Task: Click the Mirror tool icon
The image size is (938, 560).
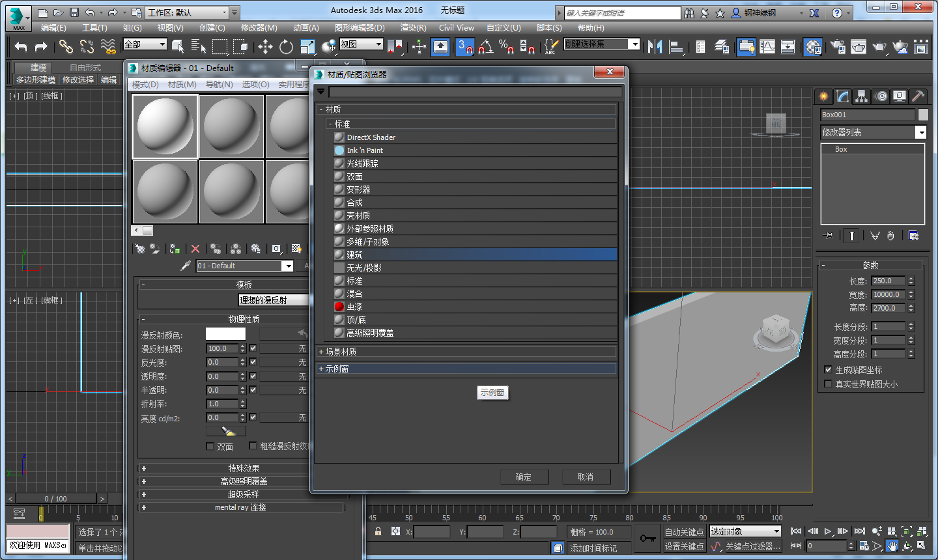Action: (x=655, y=46)
